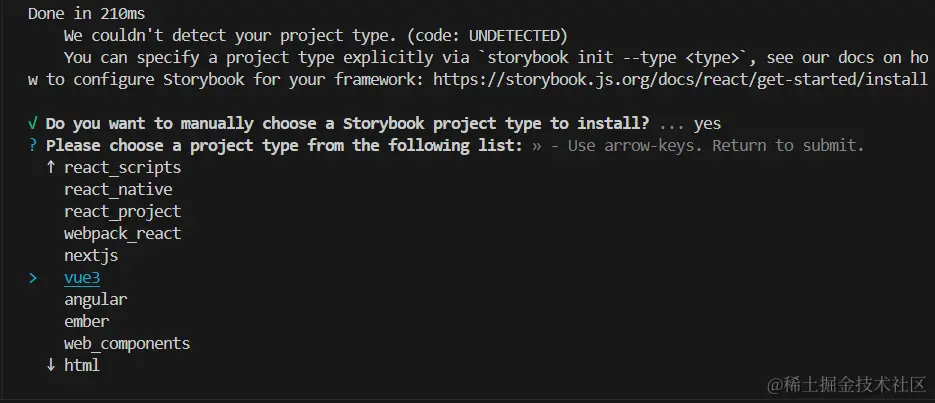Open the storybook.js.org docs link
935x403 pixels.
pos(680,80)
